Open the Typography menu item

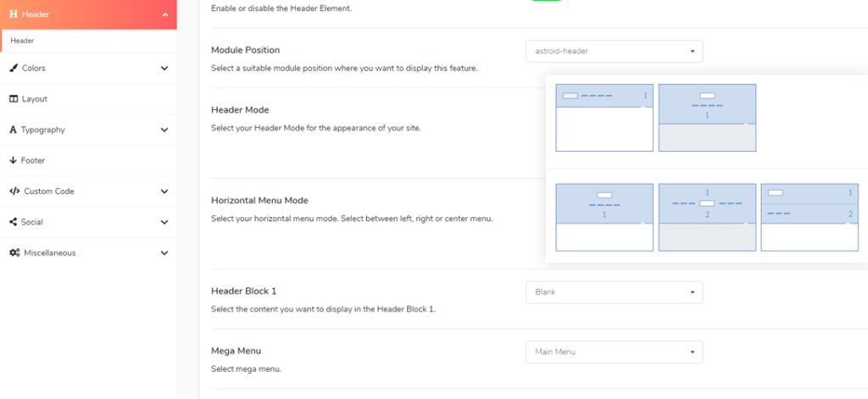[x=88, y=130]
